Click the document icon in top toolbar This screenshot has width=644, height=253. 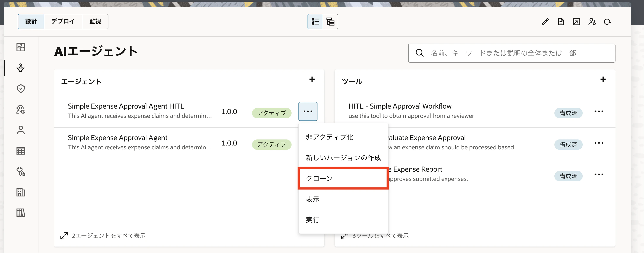(x=561, y=22)
